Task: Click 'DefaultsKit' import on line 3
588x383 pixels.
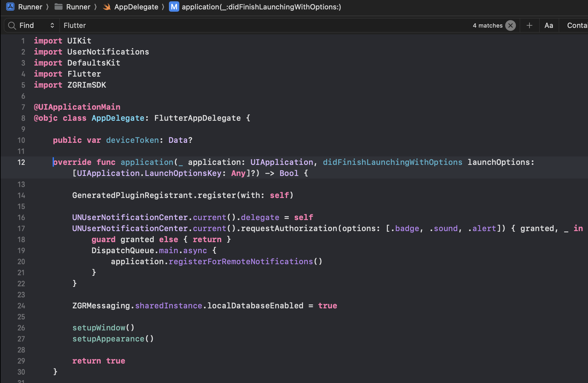Action: [x=94, y=63]
